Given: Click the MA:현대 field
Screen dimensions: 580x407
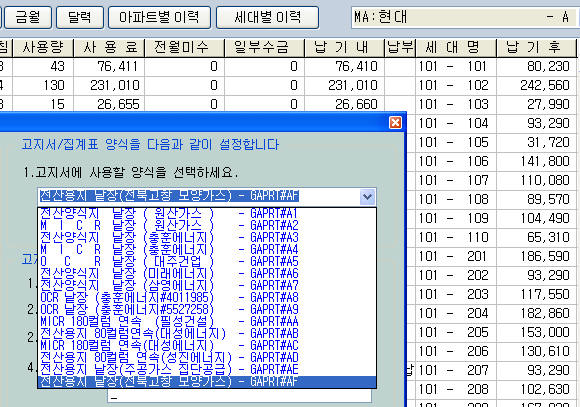Looking at the screenshot, I should coord(464,17).
